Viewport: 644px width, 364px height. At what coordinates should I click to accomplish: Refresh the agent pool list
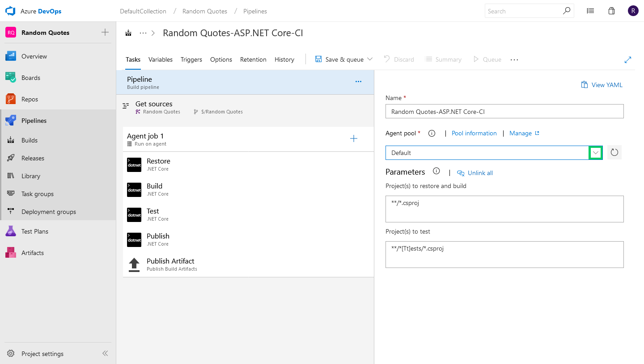(x=614, y=152)
